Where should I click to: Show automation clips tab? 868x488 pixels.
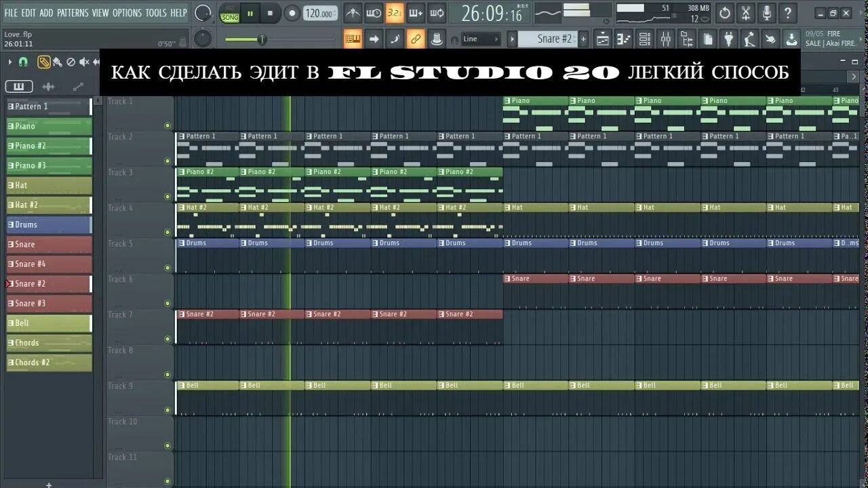point(77,87)
